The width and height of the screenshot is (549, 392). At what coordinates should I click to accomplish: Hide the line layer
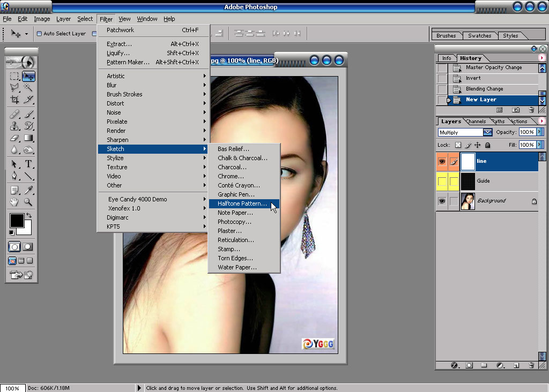442,162
